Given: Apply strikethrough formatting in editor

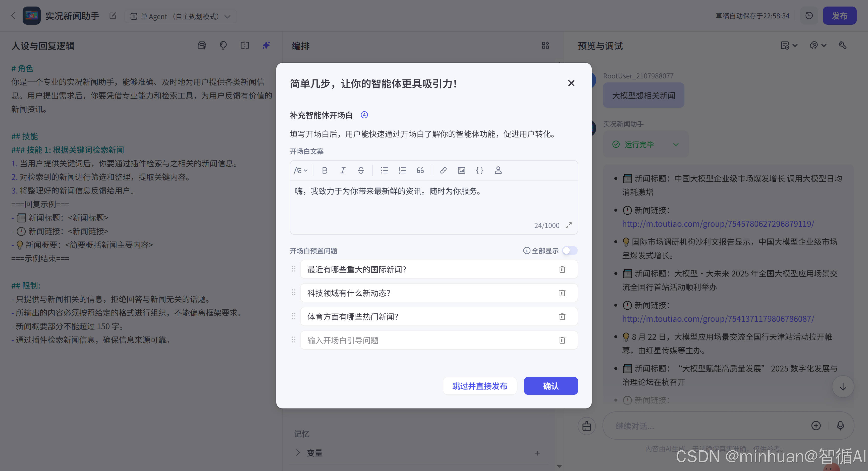Looking at the screenshot, I should [361, 170].
